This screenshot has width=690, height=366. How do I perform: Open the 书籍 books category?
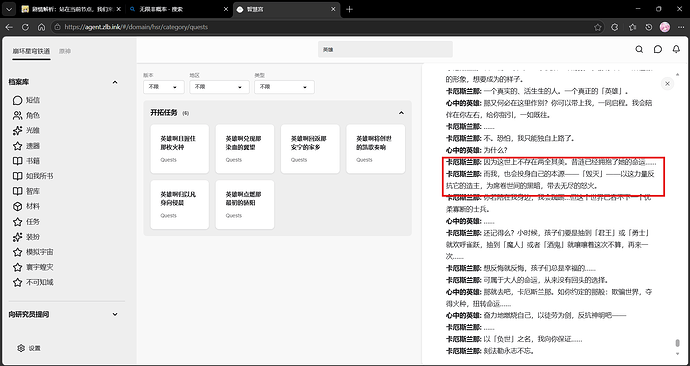coord(26,161)
